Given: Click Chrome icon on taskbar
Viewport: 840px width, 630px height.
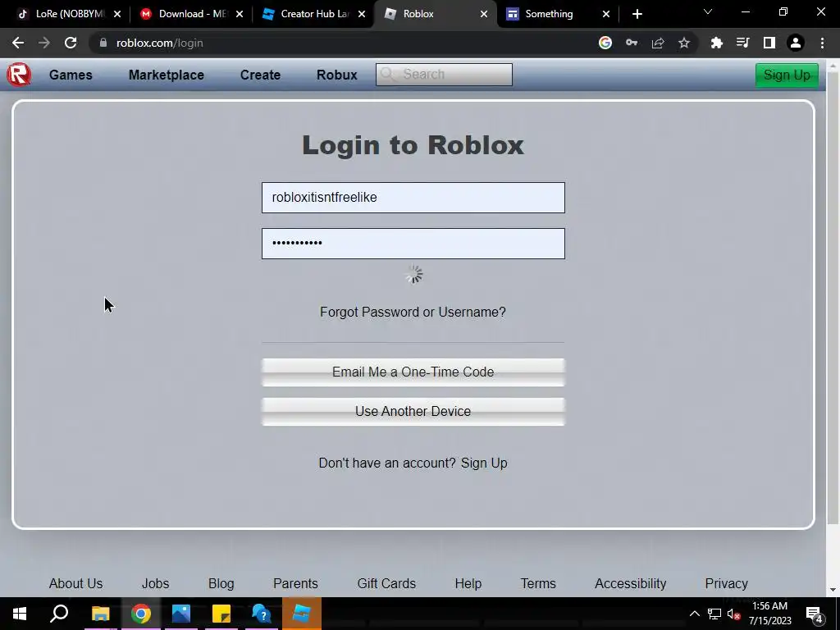Looking at the screenshot, I should click(x=141, y=614).
